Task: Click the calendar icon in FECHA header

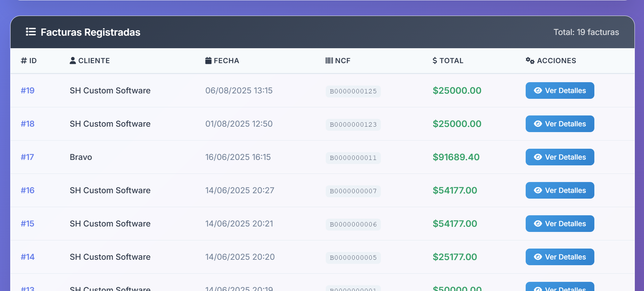Action: [208, 60]
